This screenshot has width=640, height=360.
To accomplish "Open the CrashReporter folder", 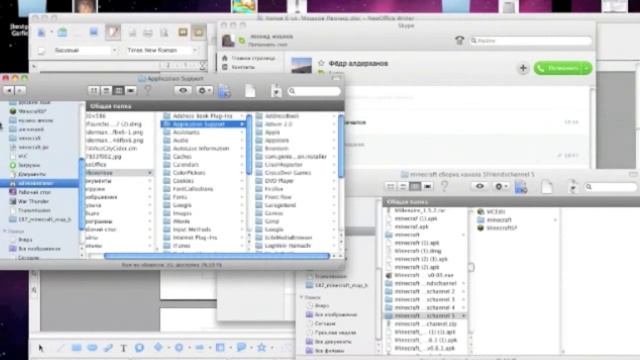I will [284, 164].
